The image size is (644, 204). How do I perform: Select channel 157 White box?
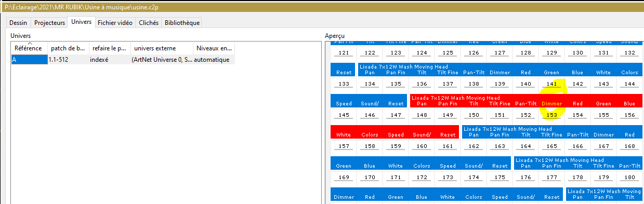(x=344, y=146)
